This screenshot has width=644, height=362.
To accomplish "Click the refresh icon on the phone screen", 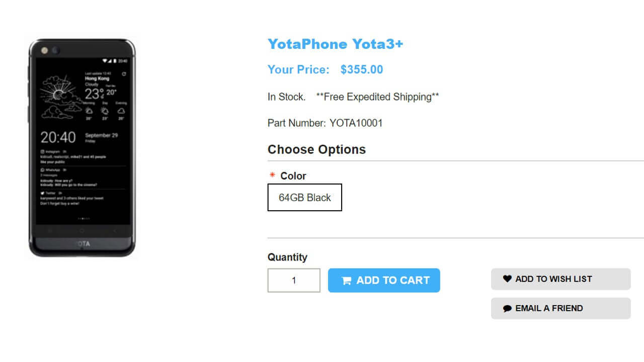I will click(124, 74).
